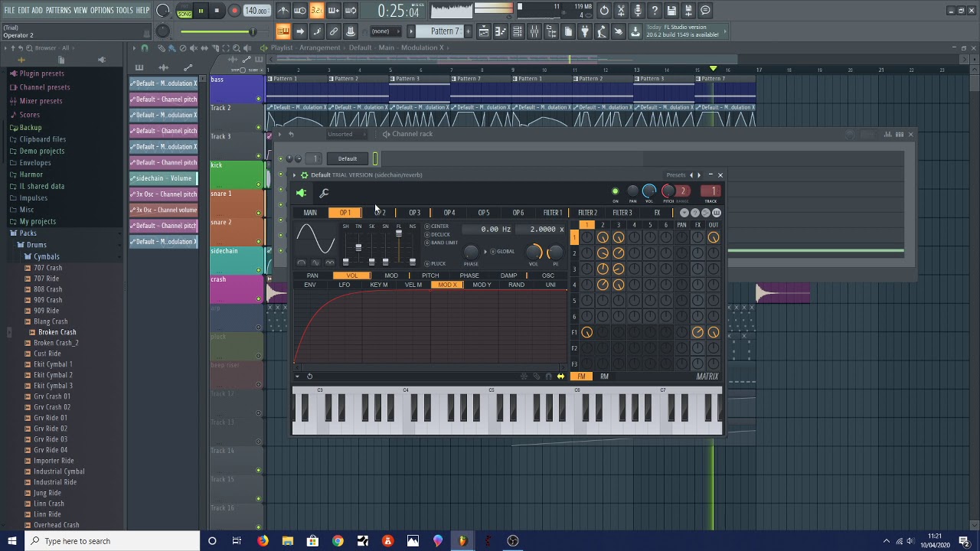Open the Harmor browser folder
Image resolution: width=980 pixels, height=551 pixels.
pos(31,174)
